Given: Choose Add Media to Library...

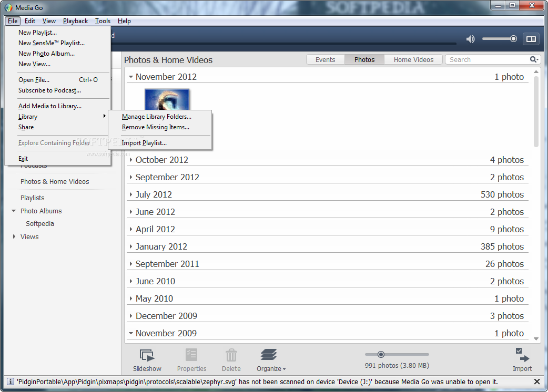Looking at the screenshot, I should [x=58, y=106].
